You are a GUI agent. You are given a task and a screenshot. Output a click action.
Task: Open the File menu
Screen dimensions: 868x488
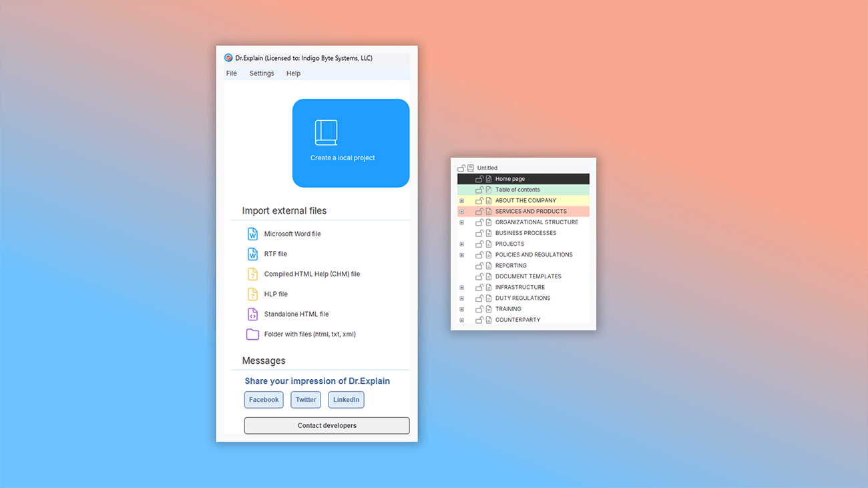pyautogui.click(x=231, y=73)
